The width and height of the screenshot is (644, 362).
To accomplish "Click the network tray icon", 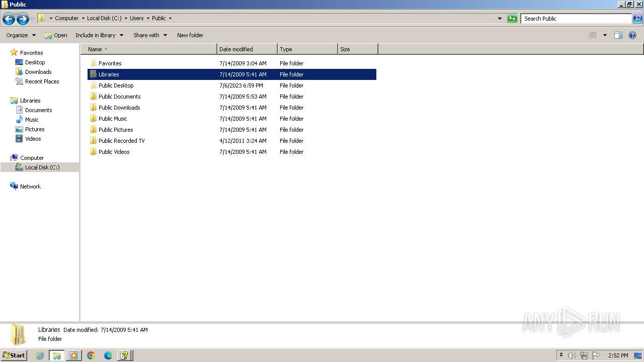I will [x=584, y=355].
